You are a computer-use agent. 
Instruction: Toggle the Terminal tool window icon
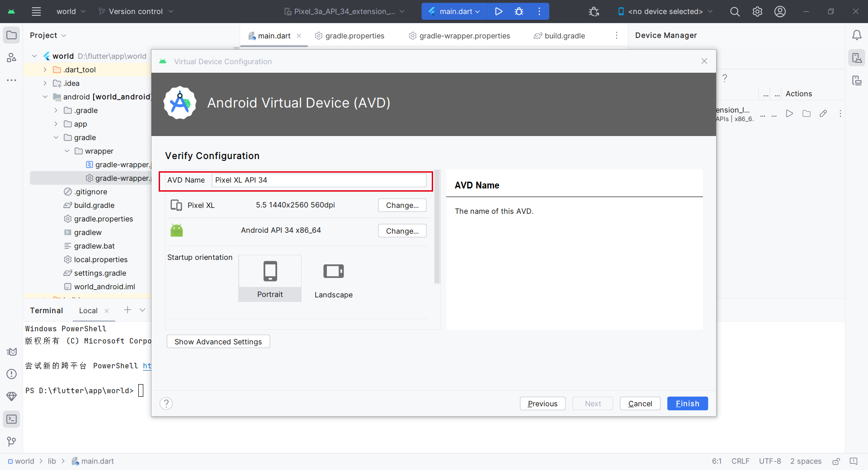(x=11, y=419)
